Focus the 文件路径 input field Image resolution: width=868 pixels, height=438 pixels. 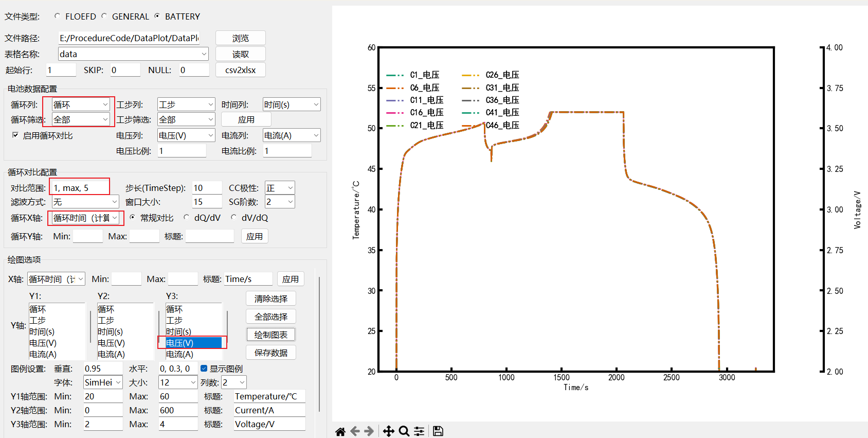click(x=129, y=38)
